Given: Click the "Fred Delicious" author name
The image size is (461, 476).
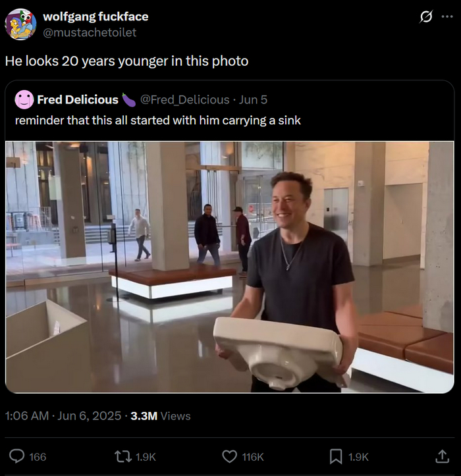Looking at the screenshot, I should (x=77, y=99).
